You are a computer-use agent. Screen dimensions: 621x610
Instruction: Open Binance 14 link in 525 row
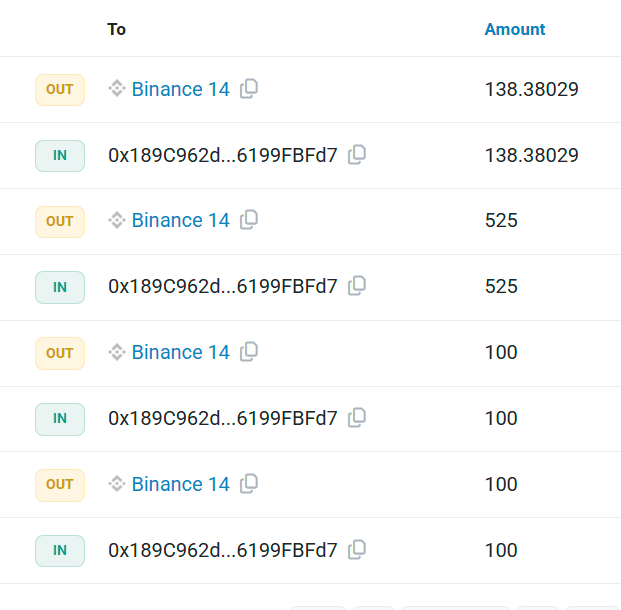click(181, 220)
